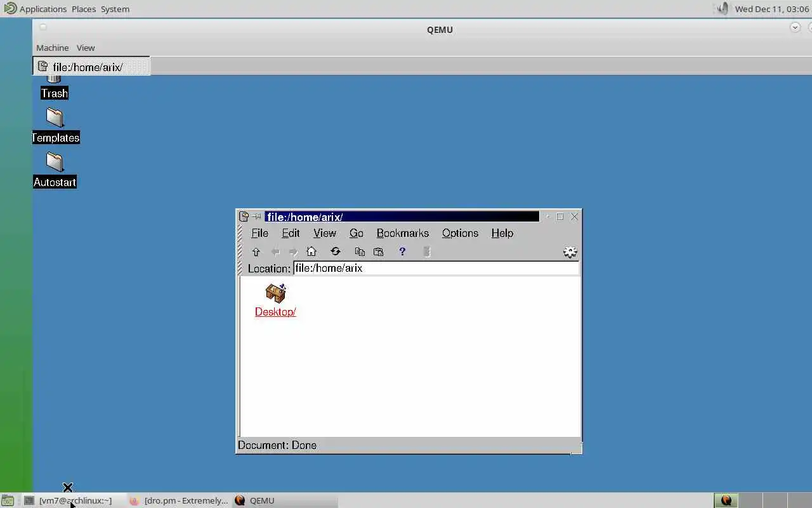Click the Back arrow toolbar icon

pyautogui.click(x=275, y=252)
